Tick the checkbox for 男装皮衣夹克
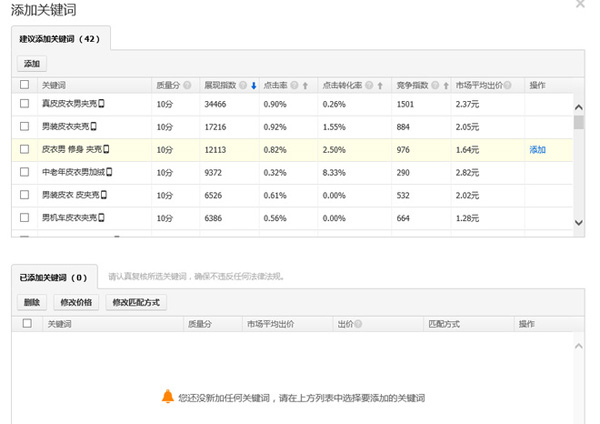 tap(25, 127)
